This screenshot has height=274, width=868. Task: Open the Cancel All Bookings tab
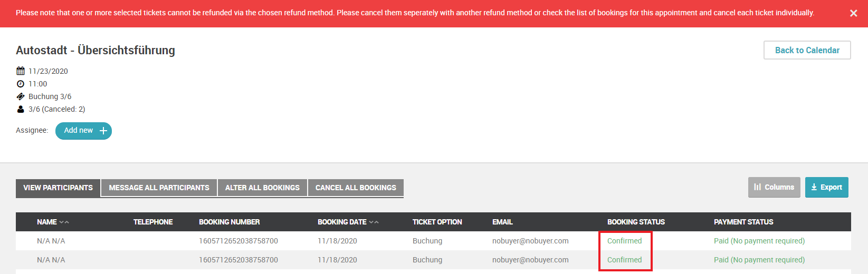coord(356,188)
